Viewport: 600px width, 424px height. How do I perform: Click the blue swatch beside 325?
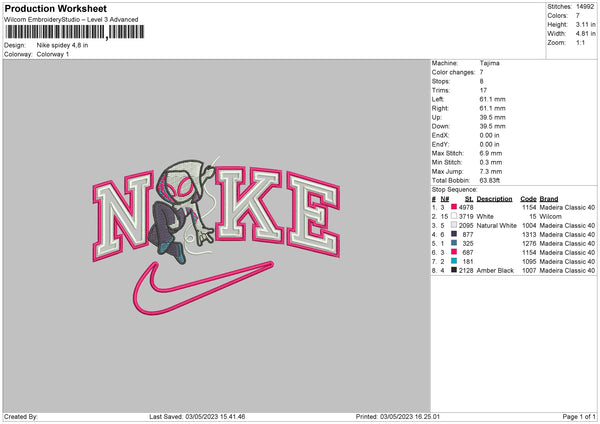click(454, 243)
